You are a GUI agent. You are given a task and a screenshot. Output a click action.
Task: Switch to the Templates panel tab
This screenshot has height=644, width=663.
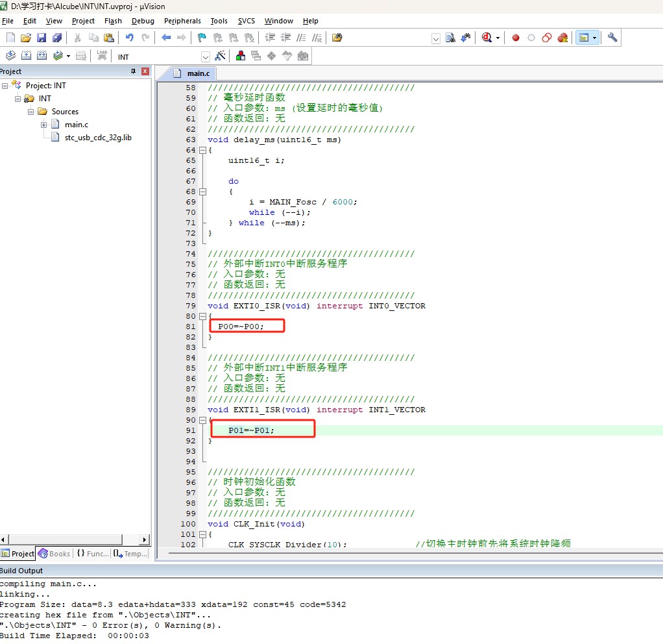click(x=130, y=554)
